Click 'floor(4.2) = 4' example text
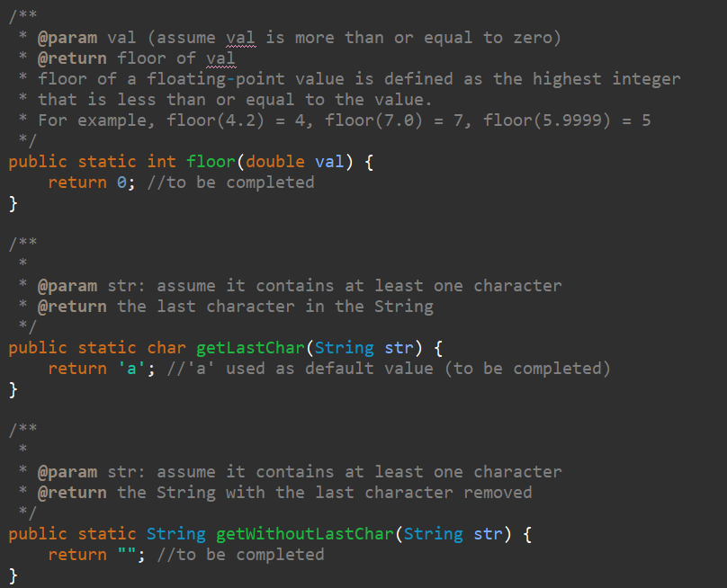This screenshot has width=727, height=588. click(236, 120)
